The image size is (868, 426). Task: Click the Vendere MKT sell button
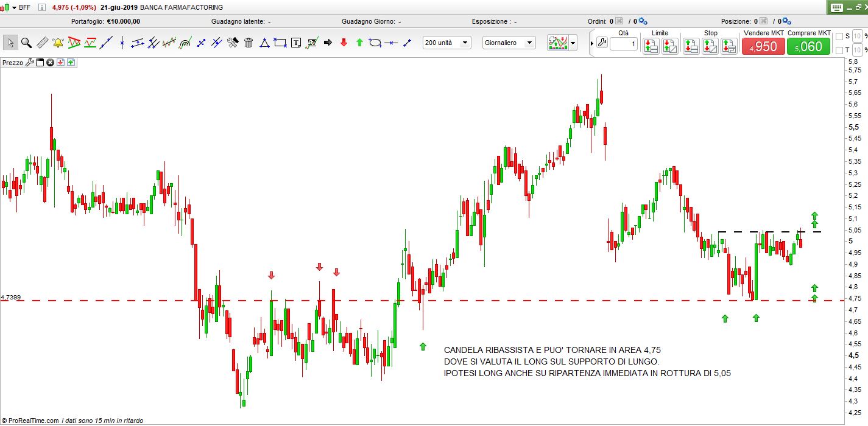click(x=763, y=46)
